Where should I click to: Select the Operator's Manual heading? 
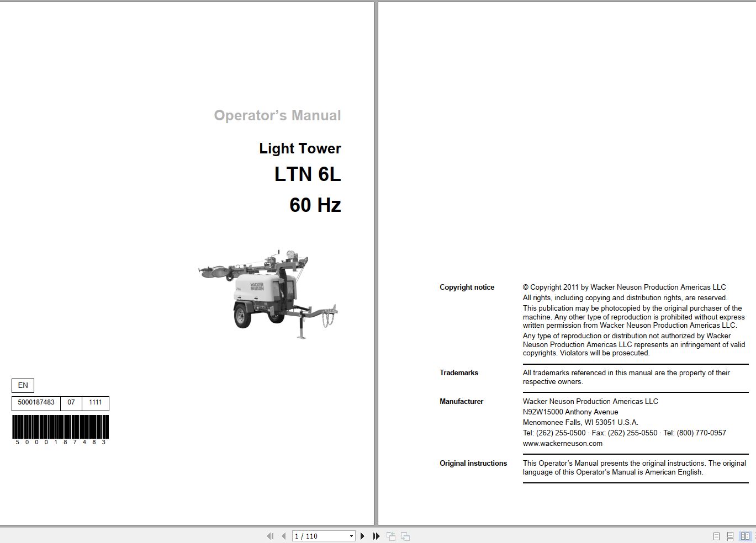pos(278,115)
